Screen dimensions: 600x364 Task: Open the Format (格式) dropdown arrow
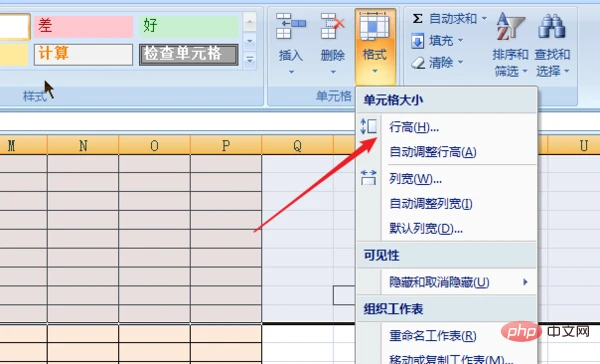point(375,71)
